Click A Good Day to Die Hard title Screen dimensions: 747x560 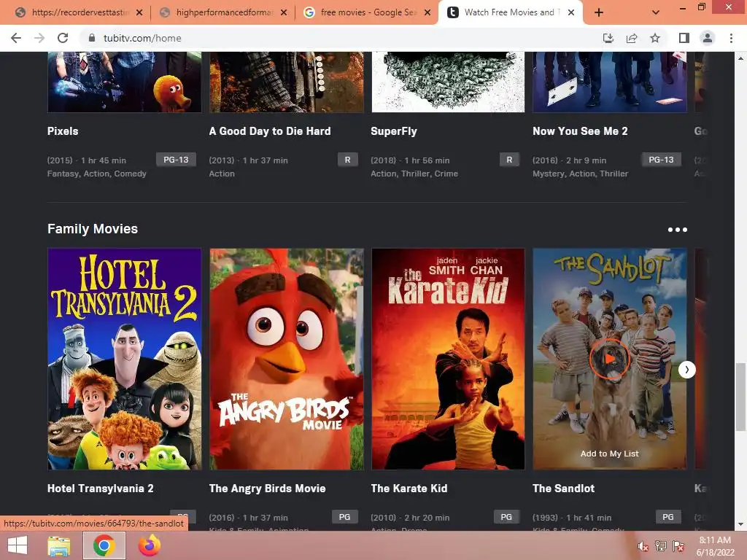270,131
